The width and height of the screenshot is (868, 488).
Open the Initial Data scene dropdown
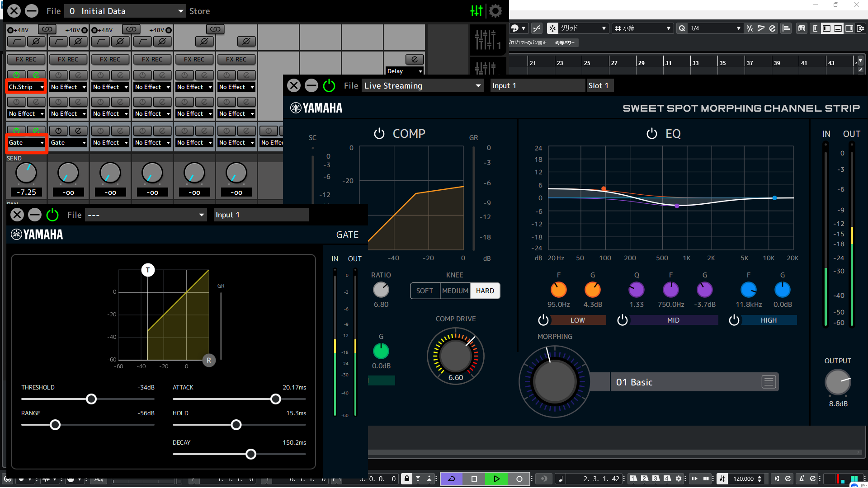click(125, 11)
